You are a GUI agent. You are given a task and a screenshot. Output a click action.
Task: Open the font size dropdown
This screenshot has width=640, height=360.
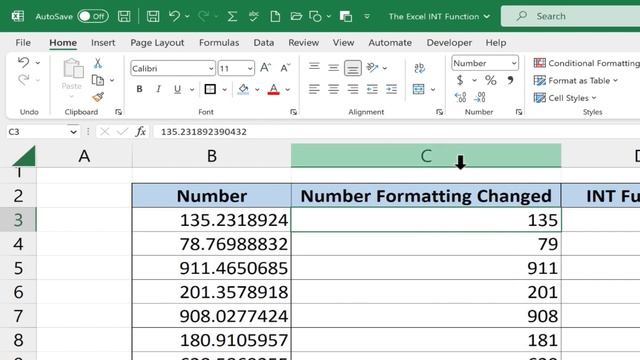[x=250, y=69]
